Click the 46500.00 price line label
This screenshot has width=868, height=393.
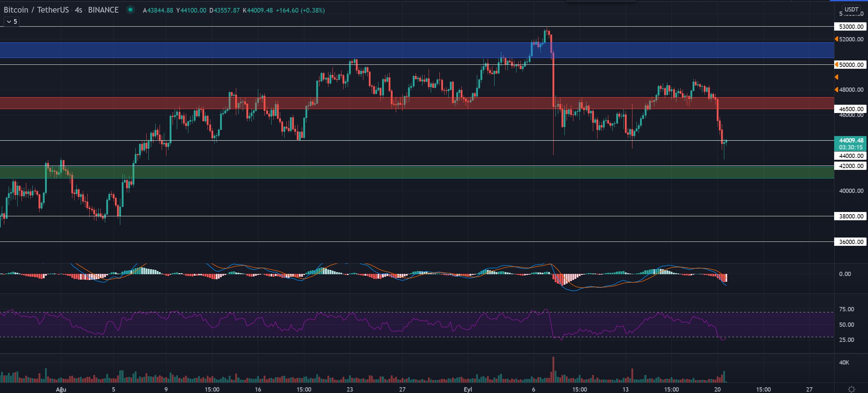pos(850,109)
